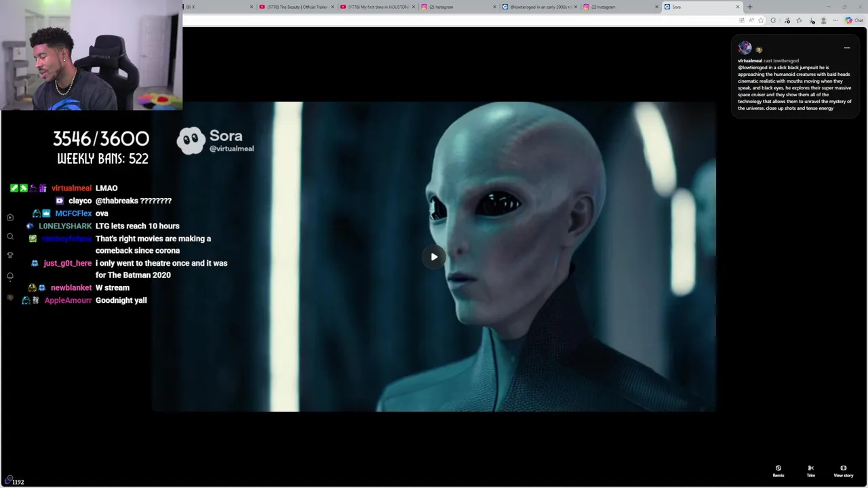Open the three-dot post options menu
This screenshot has height=488, width=868.
click(846, 48)
